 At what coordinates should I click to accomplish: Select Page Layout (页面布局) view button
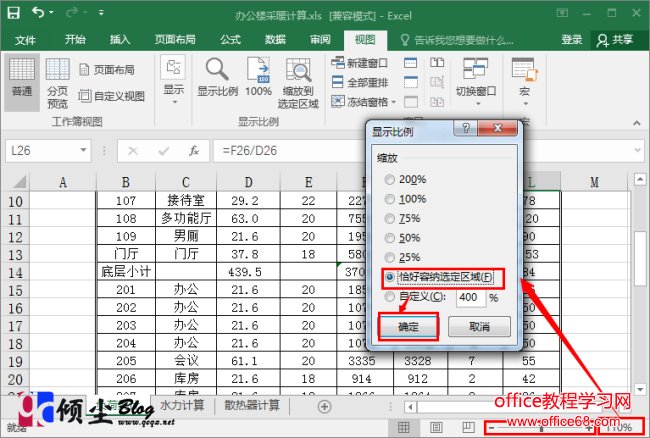[x=107, y=70]
